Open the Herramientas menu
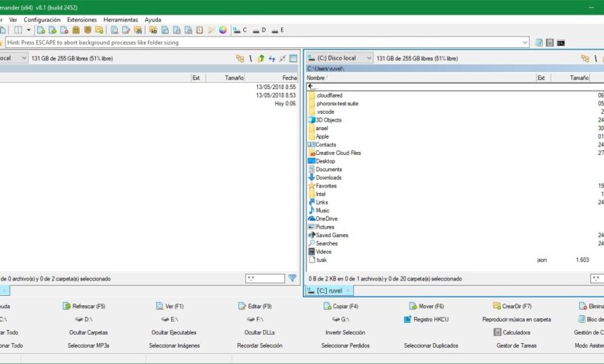 121,19
